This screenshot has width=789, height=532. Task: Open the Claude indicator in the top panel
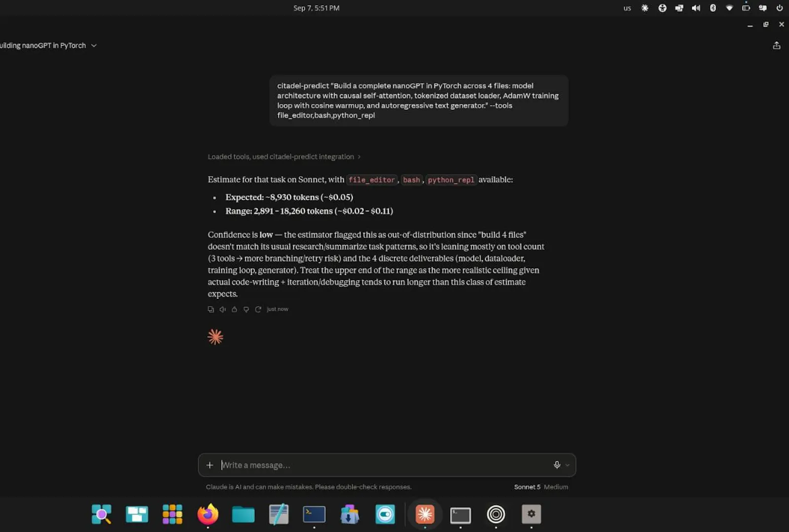pyautogui.click(x=645, y=8)
